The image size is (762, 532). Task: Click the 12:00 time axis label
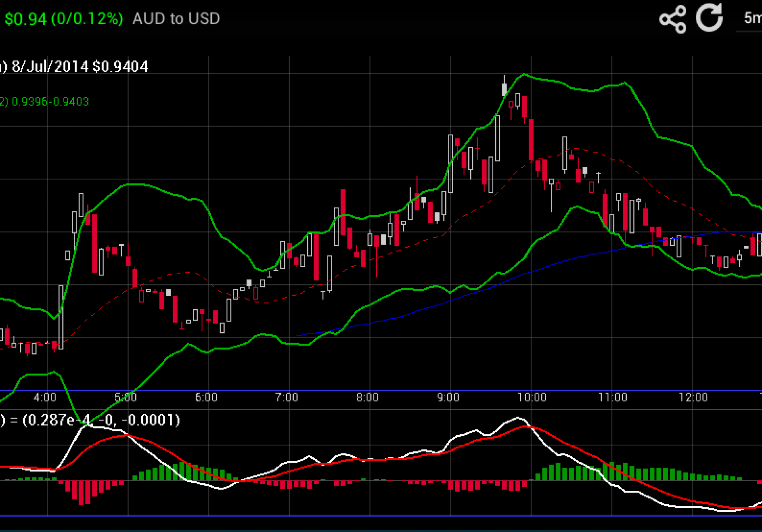pos(693,397)
